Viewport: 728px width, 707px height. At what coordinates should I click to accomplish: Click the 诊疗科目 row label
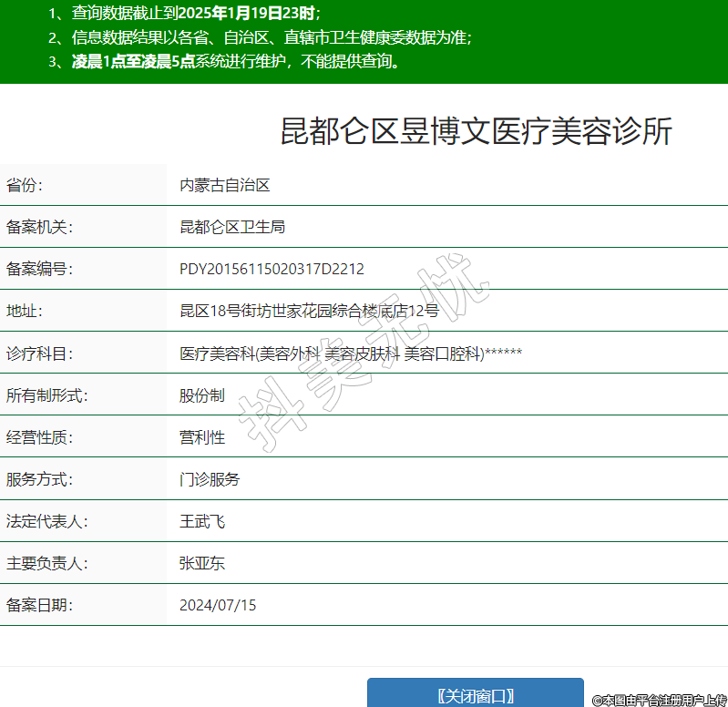point(39,353)
